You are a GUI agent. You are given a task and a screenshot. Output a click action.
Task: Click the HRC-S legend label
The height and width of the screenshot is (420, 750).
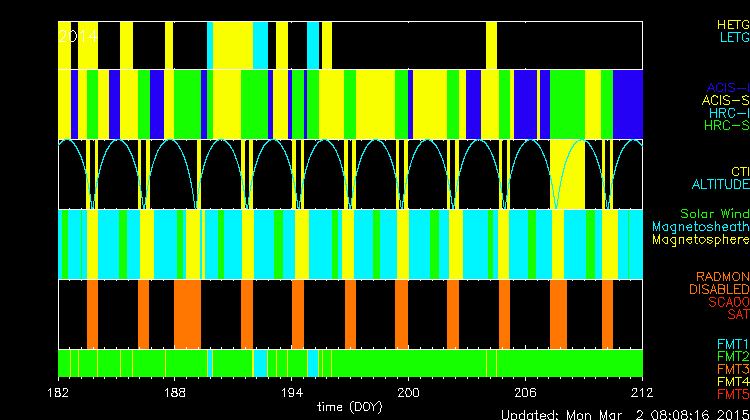[x=726, y=126]
